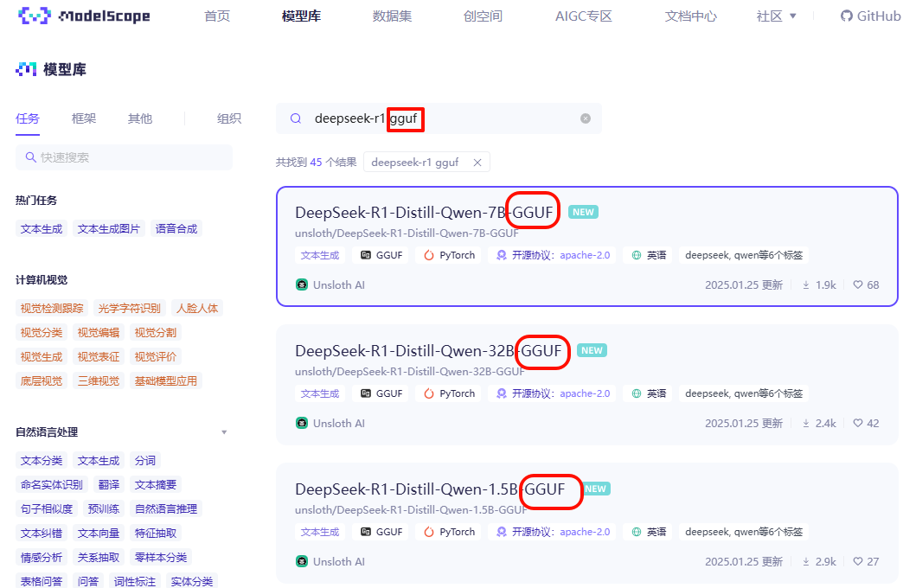Click the deepseek, qwen等6个标签 tag on the 7B card
This screenshot has width=903, height=588.
coord(744,255)
